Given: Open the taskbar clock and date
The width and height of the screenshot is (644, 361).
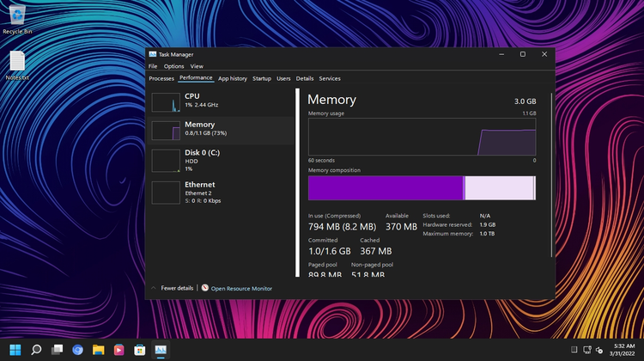Looking at the screenshot, I should [623, 350].
